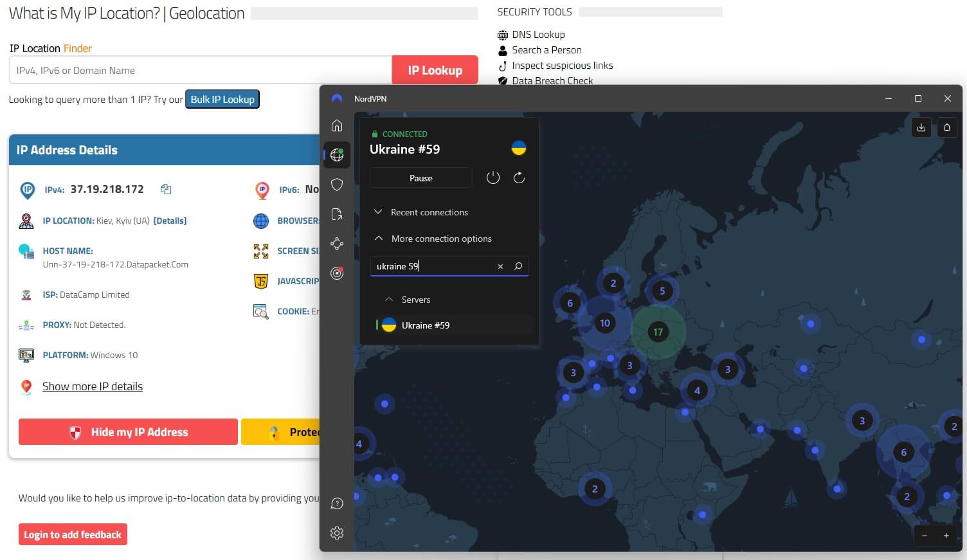Open Inspect suspicious links tool
Viewport: 967px width, 560px height.
[x=562, y=66]
